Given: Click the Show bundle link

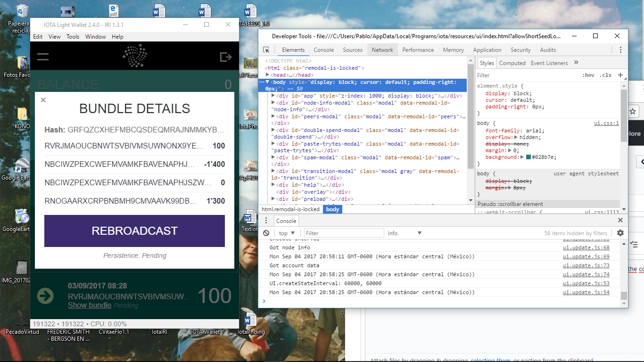Looking at the screenshot, I should click(89, 305).
